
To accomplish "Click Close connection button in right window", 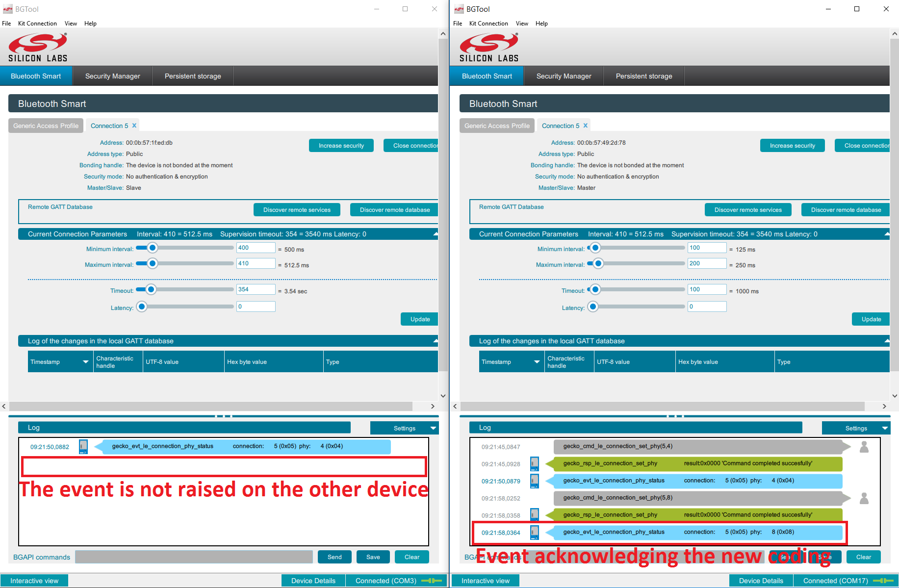I will click(863, 146).
